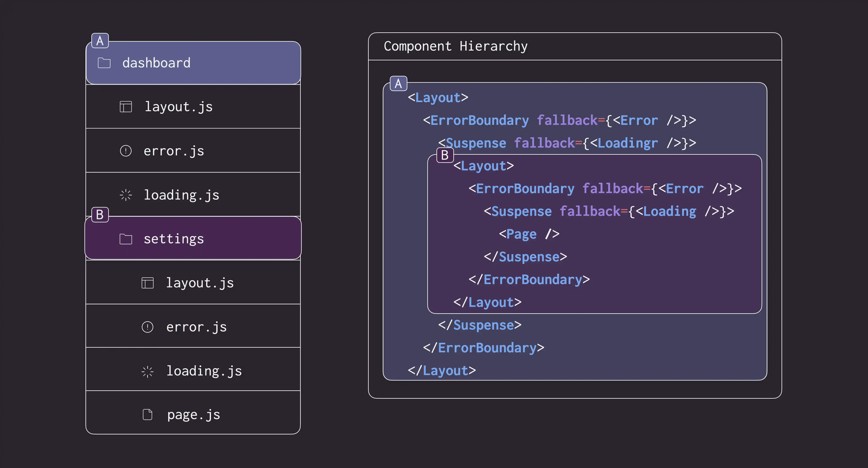The height and width of the screenshot is (468, 868).
Task: Click the </Layout> closing tag in block B
Action: point(487,302)
